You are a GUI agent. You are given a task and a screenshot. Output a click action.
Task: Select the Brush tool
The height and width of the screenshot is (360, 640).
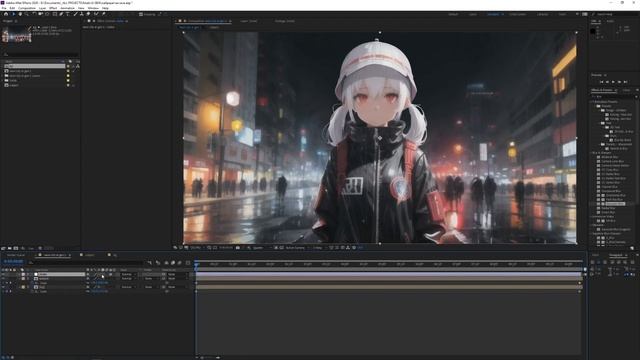(76, 14)
